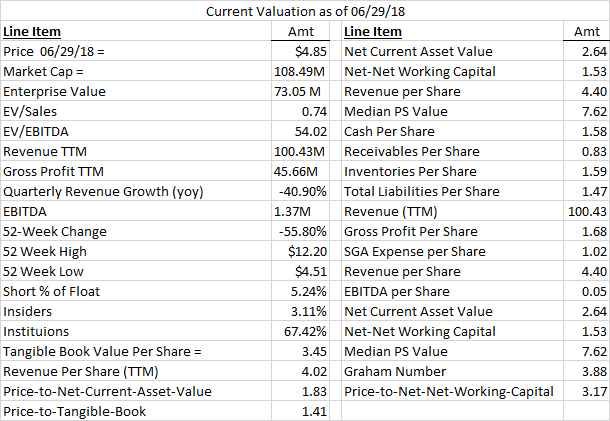Viewport: 610px width, 421px height.
Task: Click the left Line Item header cell
Action: pyautogui.click(x=136, y=31)
